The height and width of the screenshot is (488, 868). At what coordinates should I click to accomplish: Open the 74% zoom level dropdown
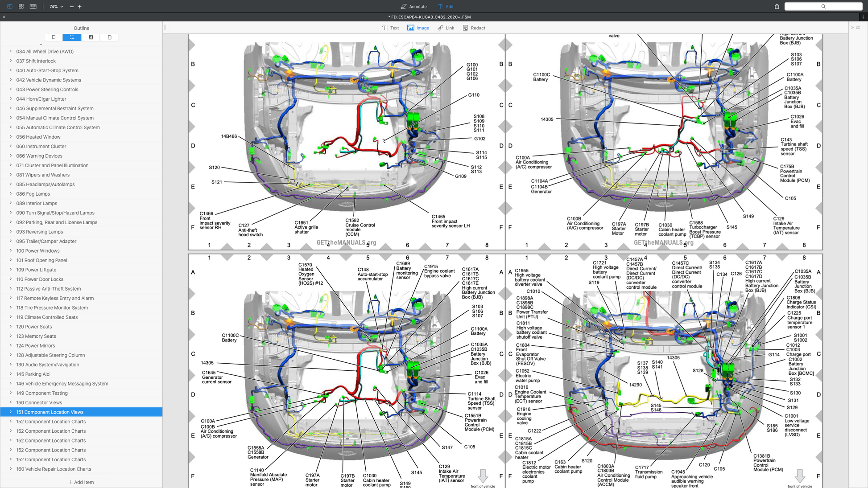(x=56, y=7)
